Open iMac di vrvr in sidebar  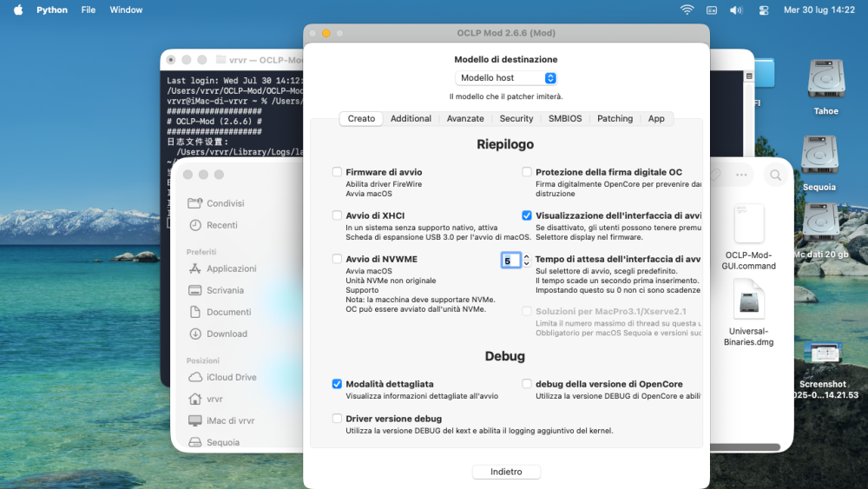[221, 420]
